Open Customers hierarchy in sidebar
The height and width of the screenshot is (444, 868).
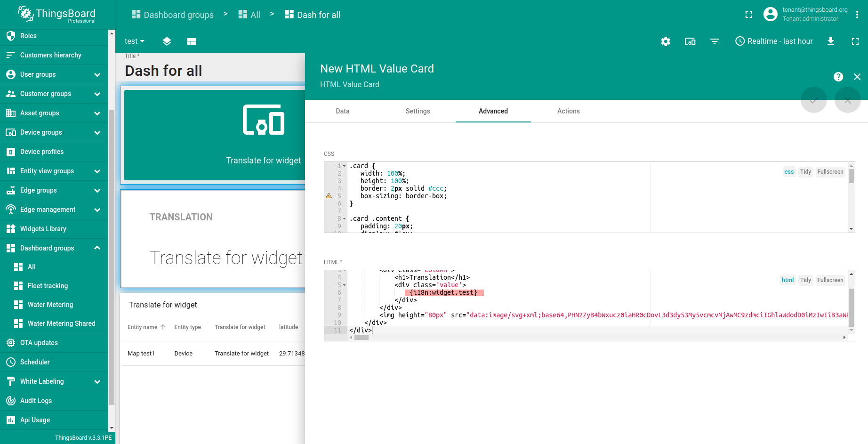click(x=54, y=55)
